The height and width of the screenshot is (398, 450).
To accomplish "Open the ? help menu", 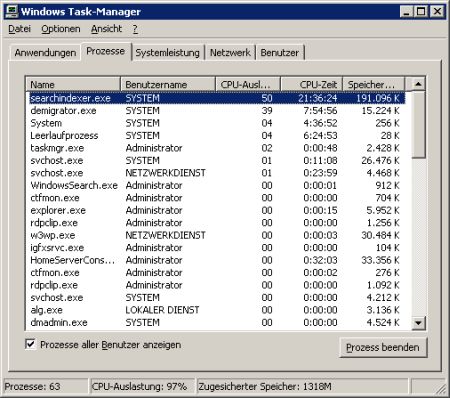I will click(x=135, y=29).
